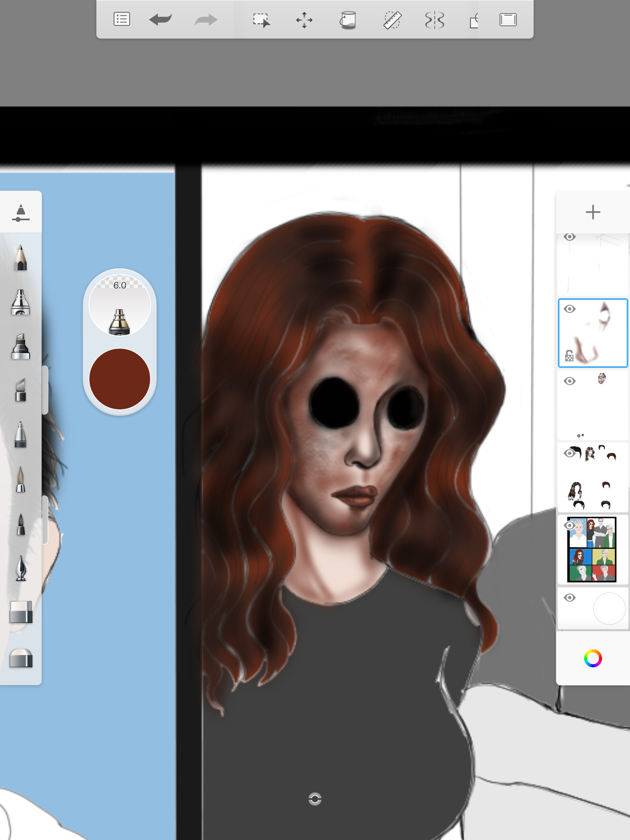Select the chisel marker brush
This screenshot has height=840, width=630.
point(21,346)
